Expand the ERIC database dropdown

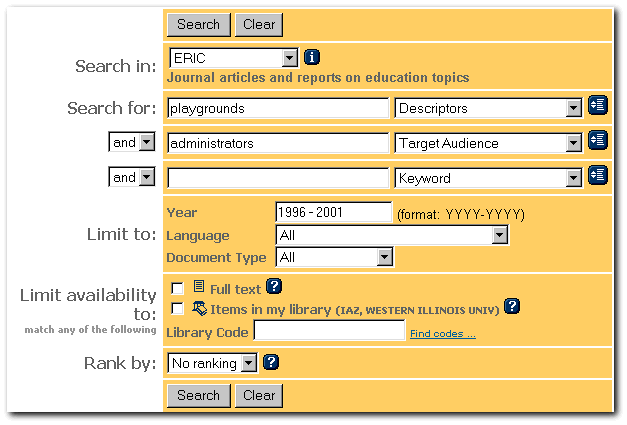point(289,59)
